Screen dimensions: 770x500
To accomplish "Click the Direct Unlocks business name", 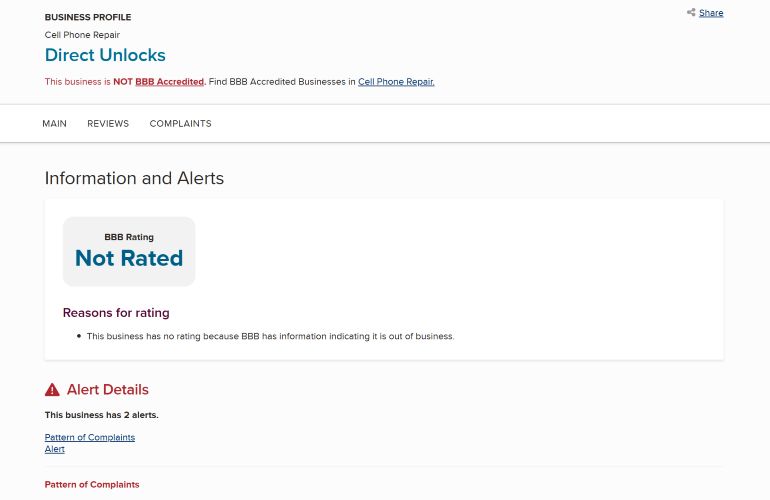I will pos(105,55).
